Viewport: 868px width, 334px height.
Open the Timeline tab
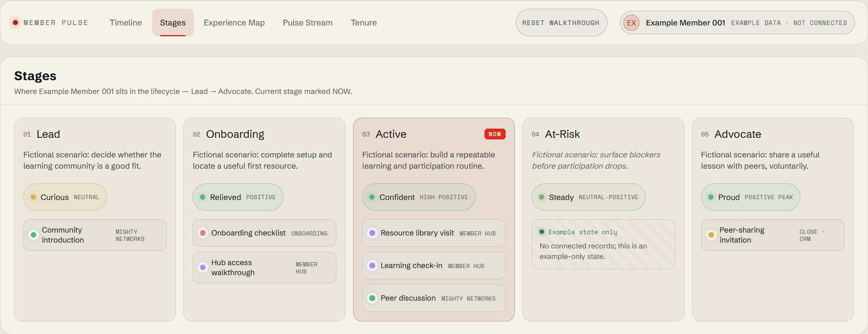click(125, 23)
